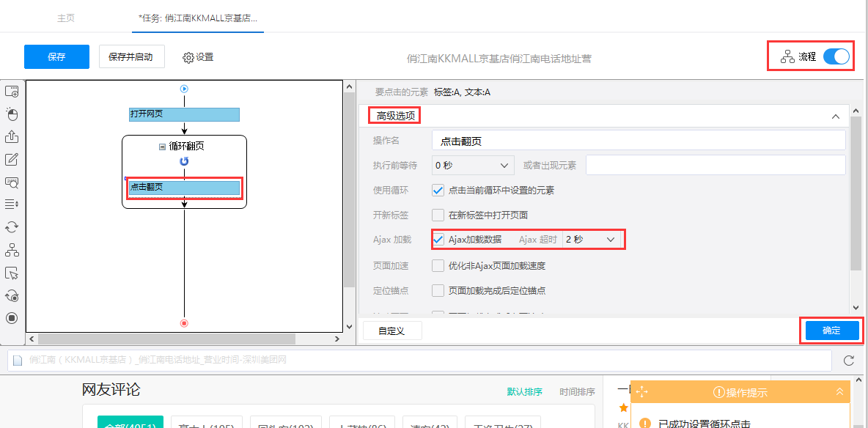Click the 操作名 input field
Image resolution: width=868 pixels, height=428 pixels.
639,140
